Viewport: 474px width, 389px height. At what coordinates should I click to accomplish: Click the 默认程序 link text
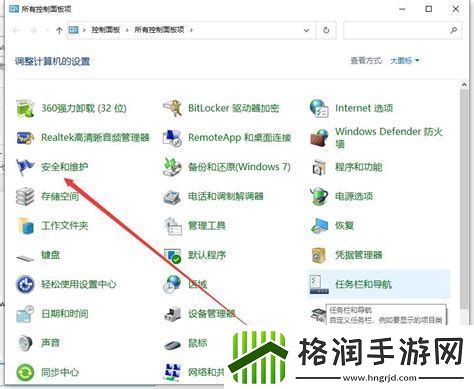click(207, 255)
